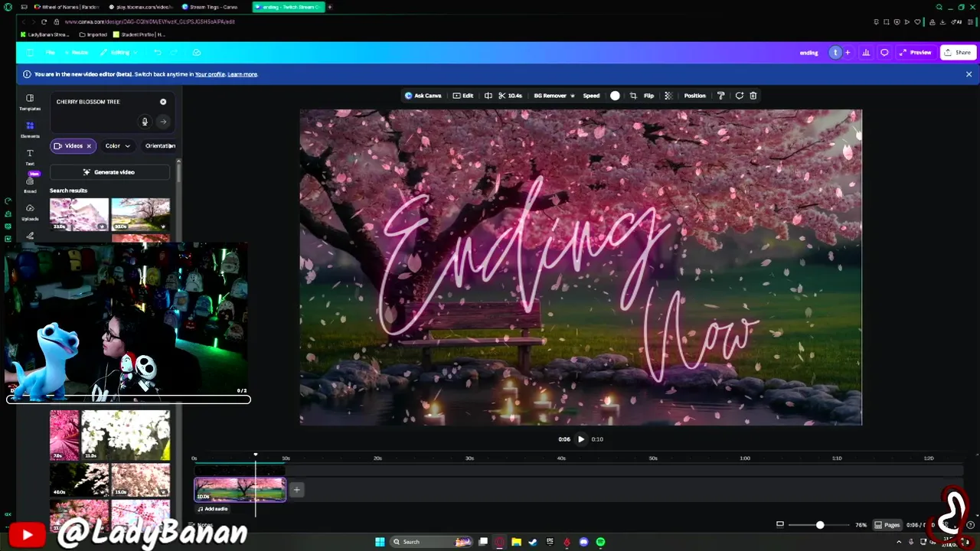Select the first cherry blossom video thumbnail
Viewport: 980px width, 551px height.
point(80,214)
